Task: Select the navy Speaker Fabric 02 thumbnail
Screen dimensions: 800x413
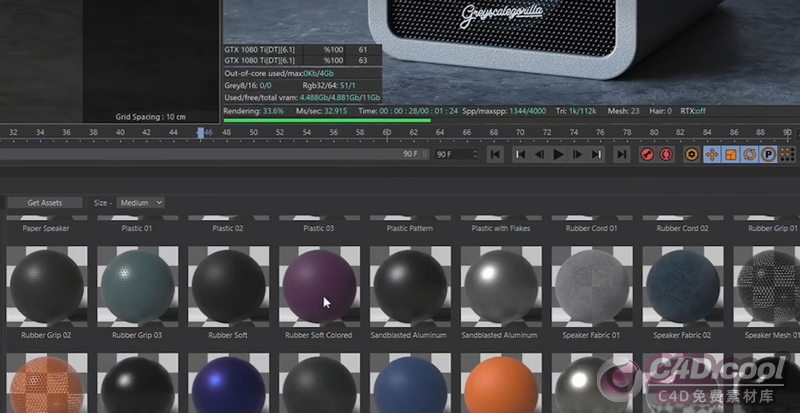Action: (x=683, y=286)
